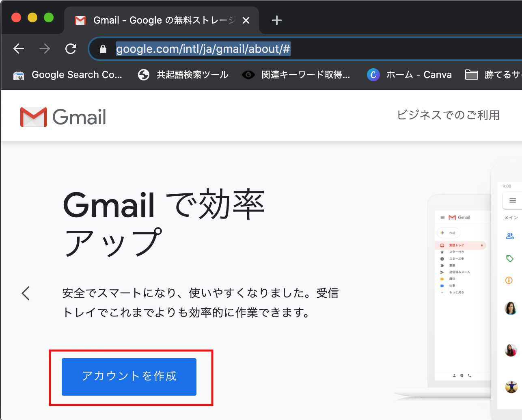Click the hamburger menu in phone mockup
The height and width of the screenshot is (420, 522).
(513, 200)
